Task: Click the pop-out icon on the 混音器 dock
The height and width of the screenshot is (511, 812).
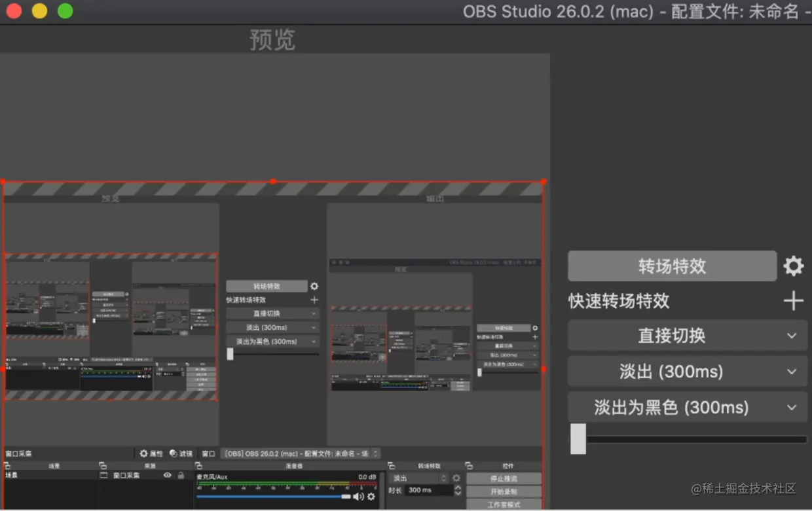Action: point(197,465)
